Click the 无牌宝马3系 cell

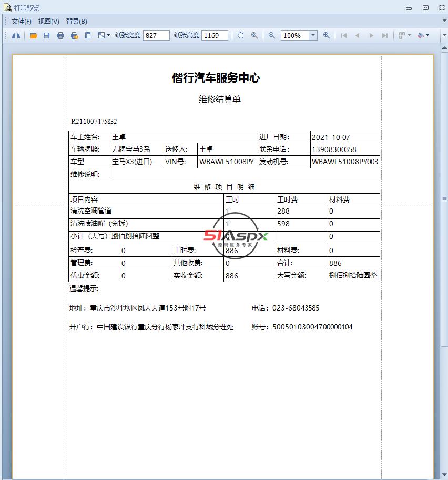coord(137,149)
